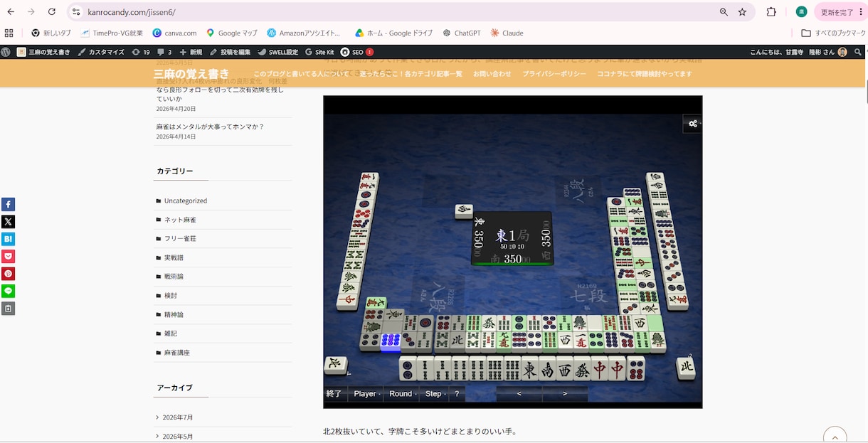Go to the 三麻の覚え書き site title

191,74
